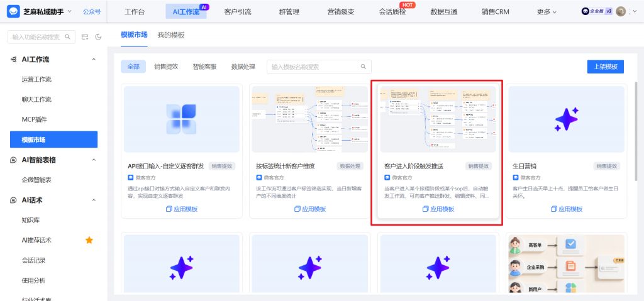Open the 数据互通 menu
The image size is (644, 301).
coord(444,12)
